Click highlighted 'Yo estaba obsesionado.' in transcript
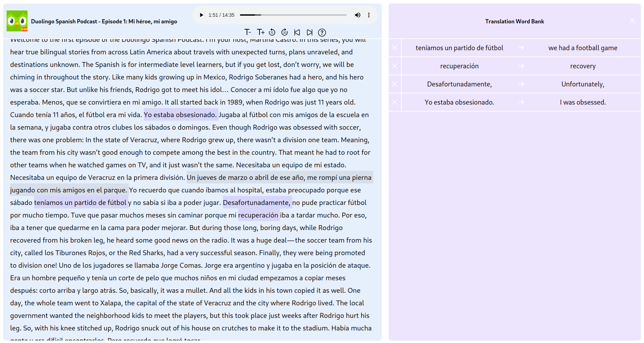 pyautogui.click(x=180, y=115)
